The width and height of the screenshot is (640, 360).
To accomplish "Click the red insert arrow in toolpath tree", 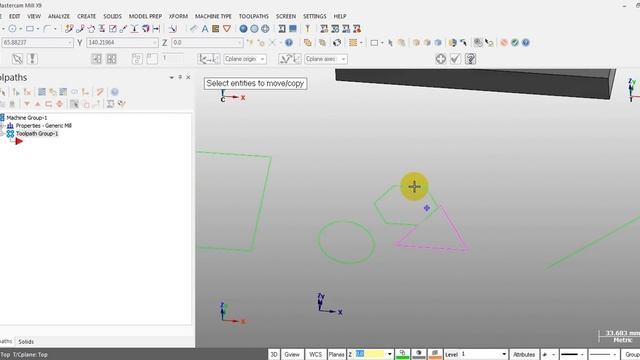I will click(19, 142).
